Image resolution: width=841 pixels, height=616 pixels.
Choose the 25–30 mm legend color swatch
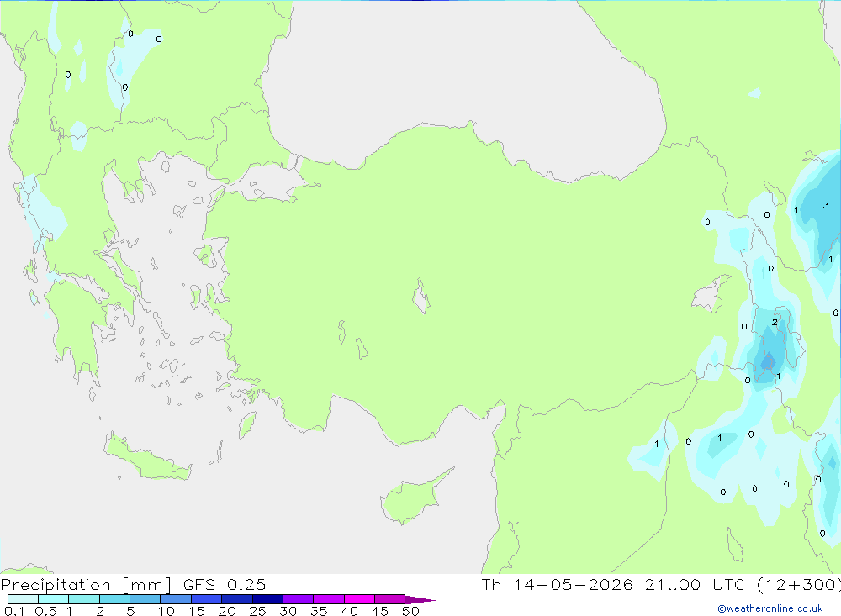[267, 599]
